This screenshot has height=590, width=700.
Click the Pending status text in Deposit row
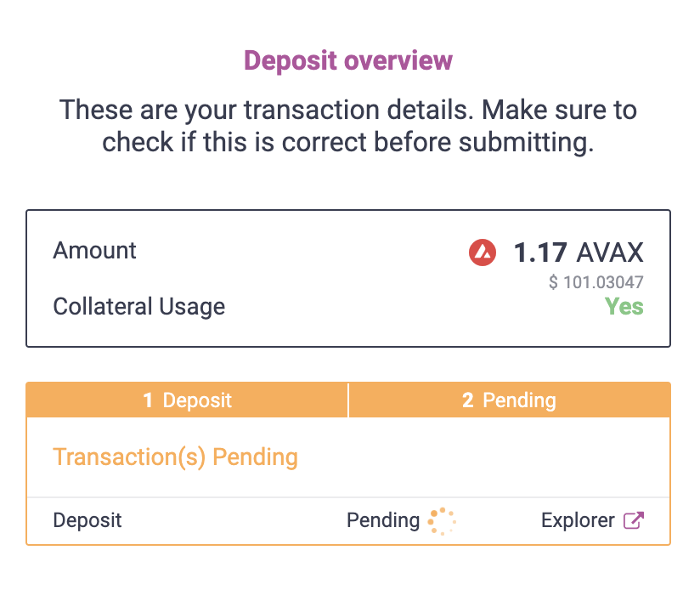(x=383, y=520)
